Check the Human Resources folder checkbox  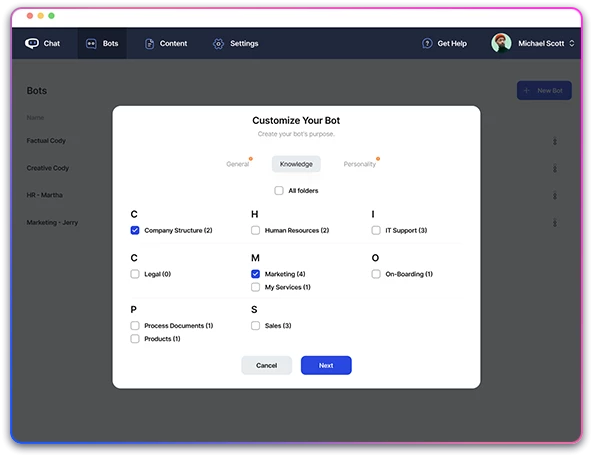[255, 230]
